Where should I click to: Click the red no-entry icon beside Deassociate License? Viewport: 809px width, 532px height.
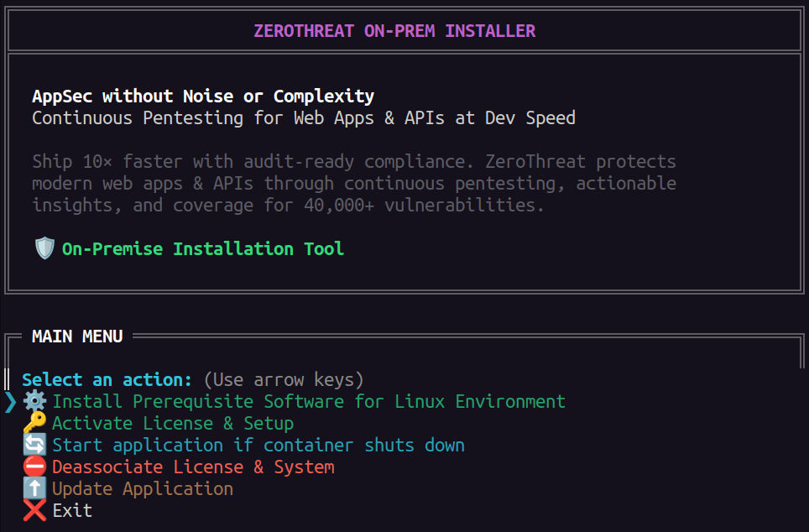(34, 467)
